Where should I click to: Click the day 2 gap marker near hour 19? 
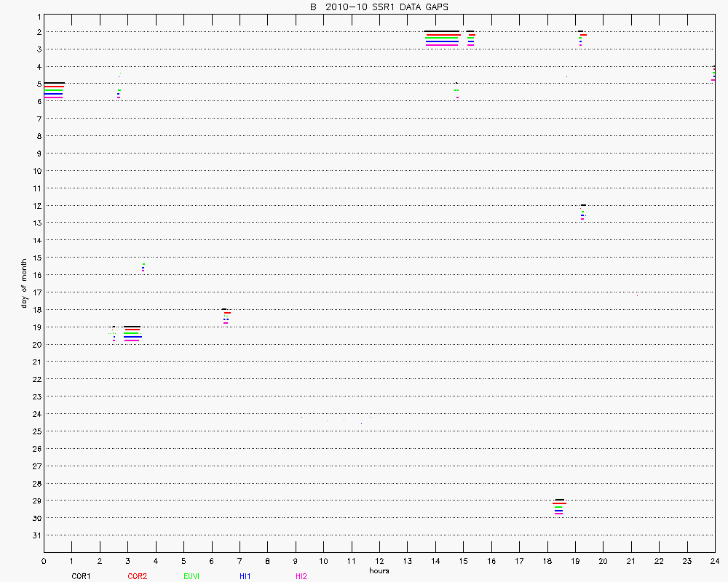point(581,38)
